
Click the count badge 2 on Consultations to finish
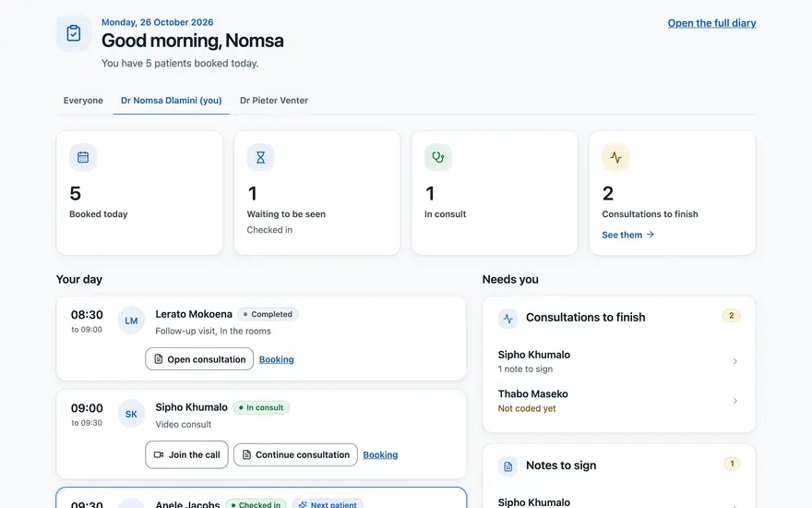point(731,316)
